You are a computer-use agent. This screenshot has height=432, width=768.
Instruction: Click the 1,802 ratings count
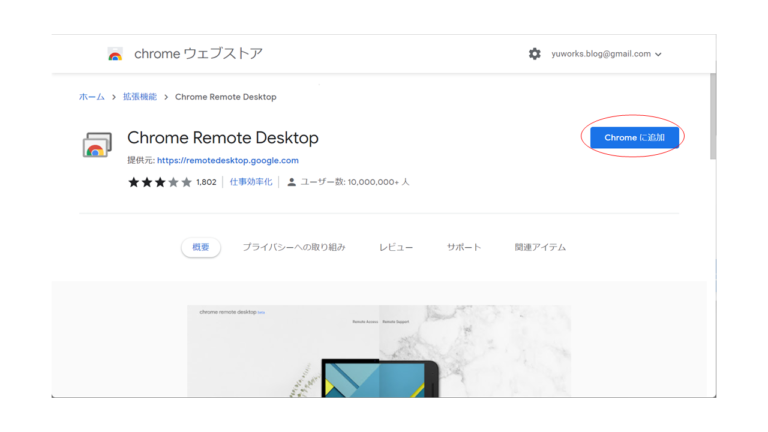coord(206,182)
